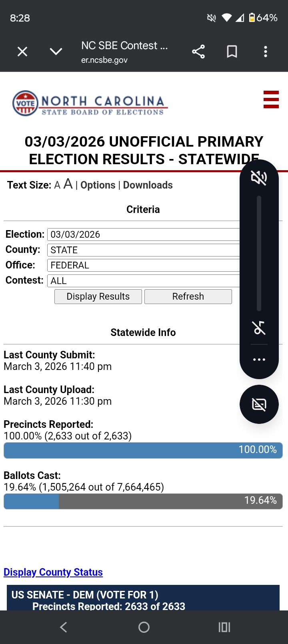The height and width of the screenshot is (644, 288).
Task: Open the three-dot browser menu
Action: (266, 52)
